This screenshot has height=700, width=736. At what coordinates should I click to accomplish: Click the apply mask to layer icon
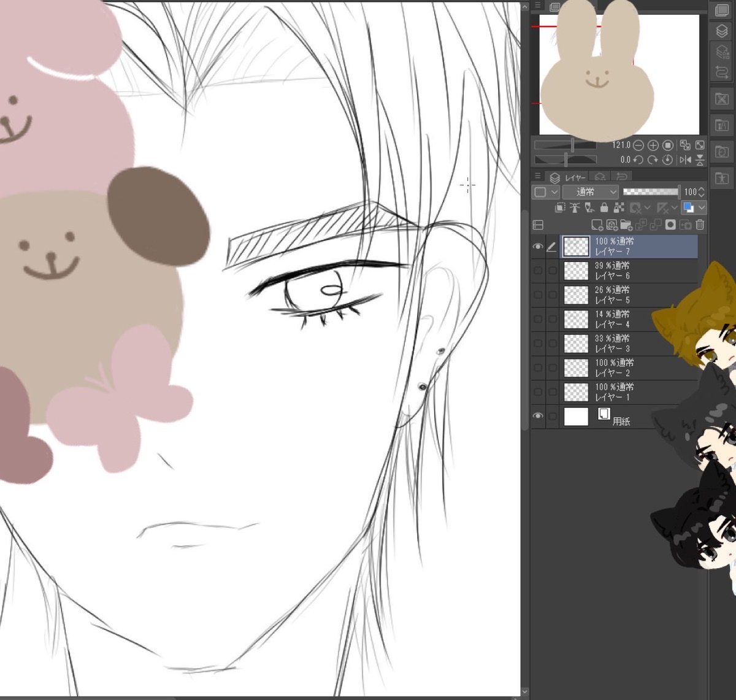(x=685, y=225)
